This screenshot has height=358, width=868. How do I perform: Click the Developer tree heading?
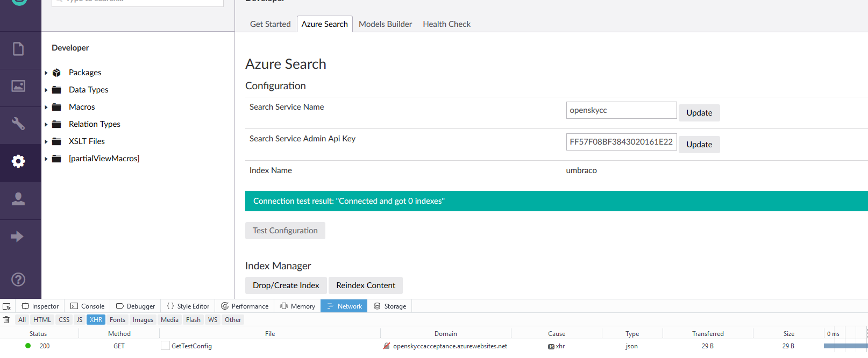coord(70,48)
